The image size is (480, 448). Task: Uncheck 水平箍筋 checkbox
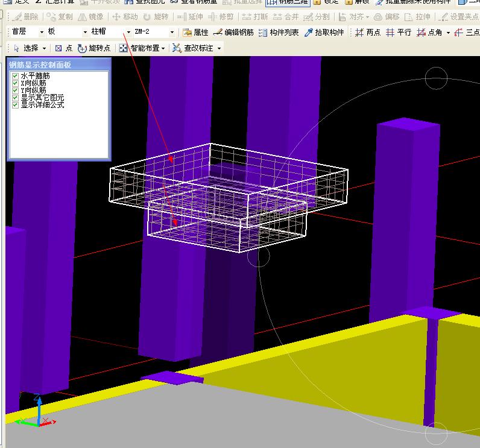coord(16,76)
